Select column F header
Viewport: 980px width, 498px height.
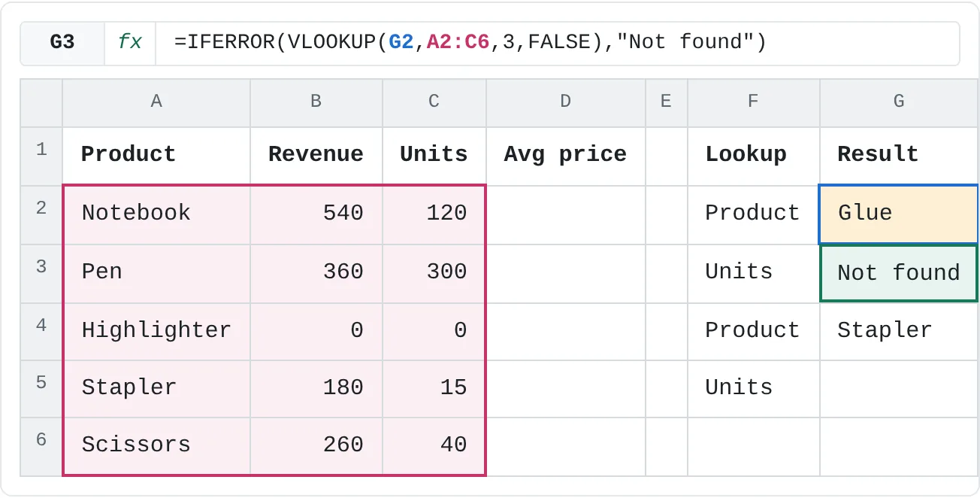click(754, 102)
